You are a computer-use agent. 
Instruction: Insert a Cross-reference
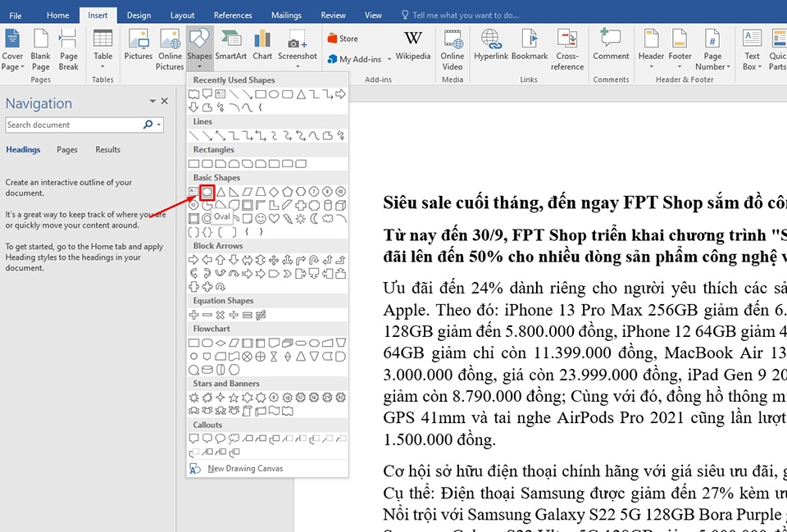(x=567, y=49)
